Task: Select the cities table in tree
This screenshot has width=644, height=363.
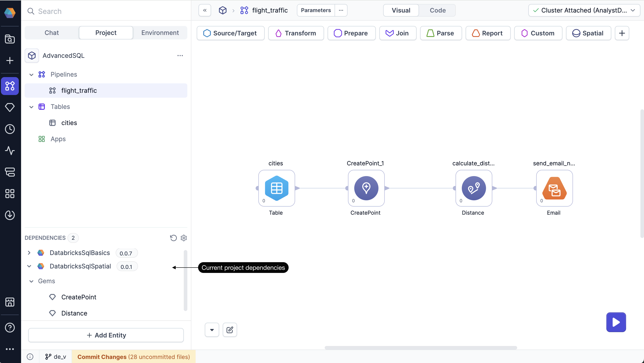Action: [x=106, y=123]
